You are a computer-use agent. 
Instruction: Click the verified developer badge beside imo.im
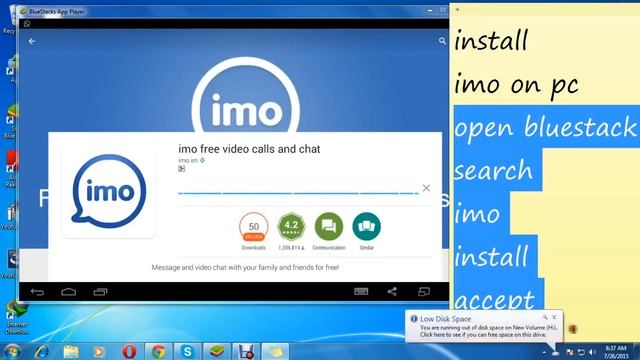202,160
